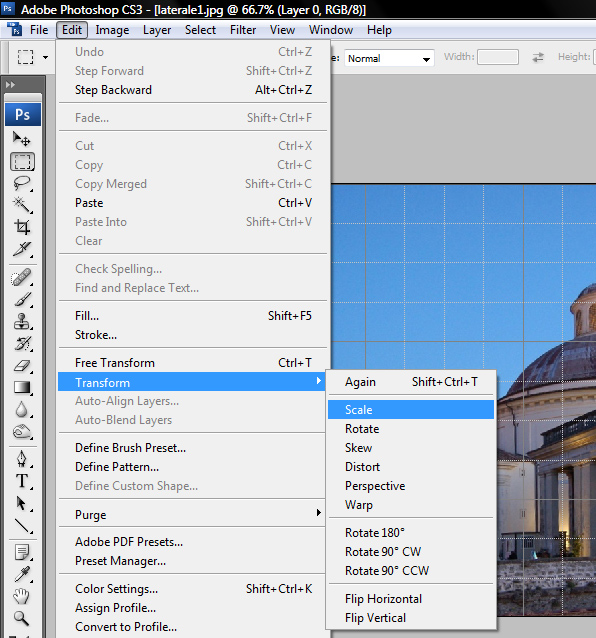Open the Select menu

coord(200,30)
